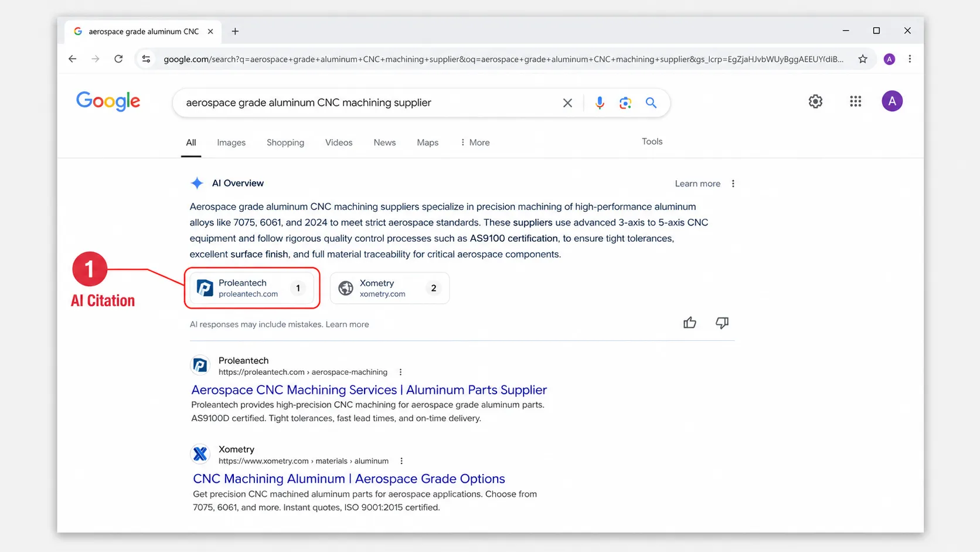Start voice search with microphone icon
Image resolution: width=980 pixels, height=552 pixels.
click(x=600, y=103)
